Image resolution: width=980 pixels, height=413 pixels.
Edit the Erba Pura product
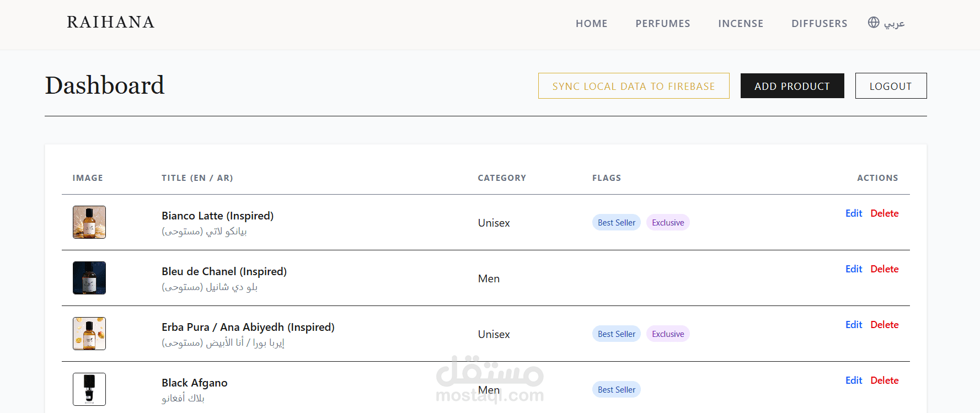click(x=853, y=325)
